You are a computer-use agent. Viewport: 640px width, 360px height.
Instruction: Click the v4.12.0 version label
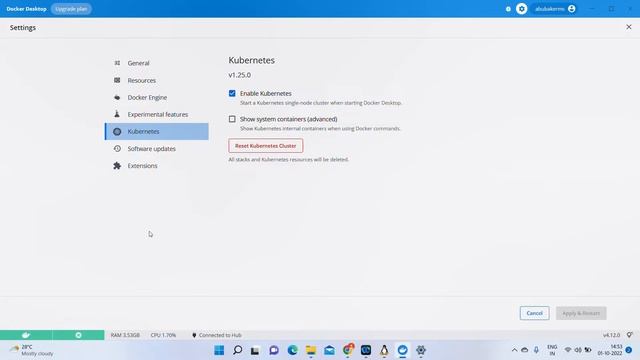click(611, 335)
